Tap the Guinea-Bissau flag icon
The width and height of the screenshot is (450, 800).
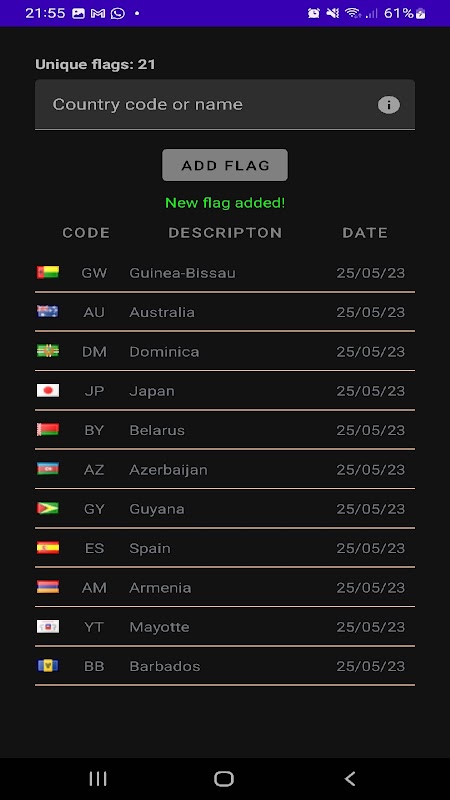[48, 272]
